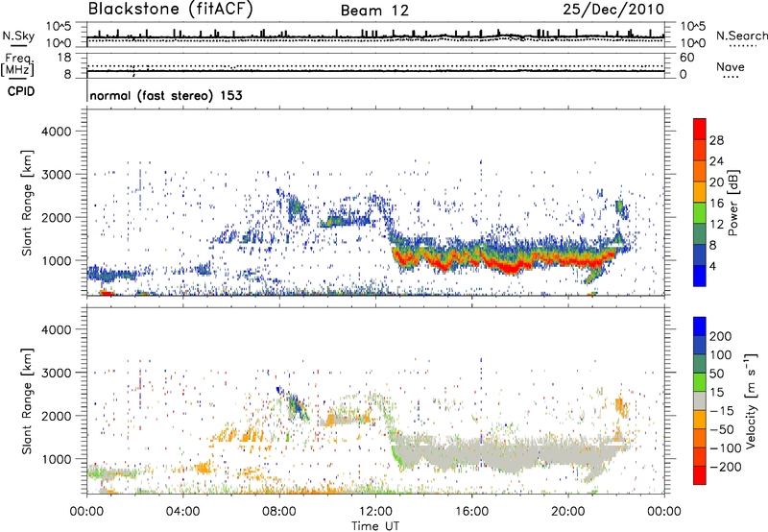This screenshot has width=768, height=532.
Task: Click the "-200" value on velocity color bar
Action: [726, 467]
